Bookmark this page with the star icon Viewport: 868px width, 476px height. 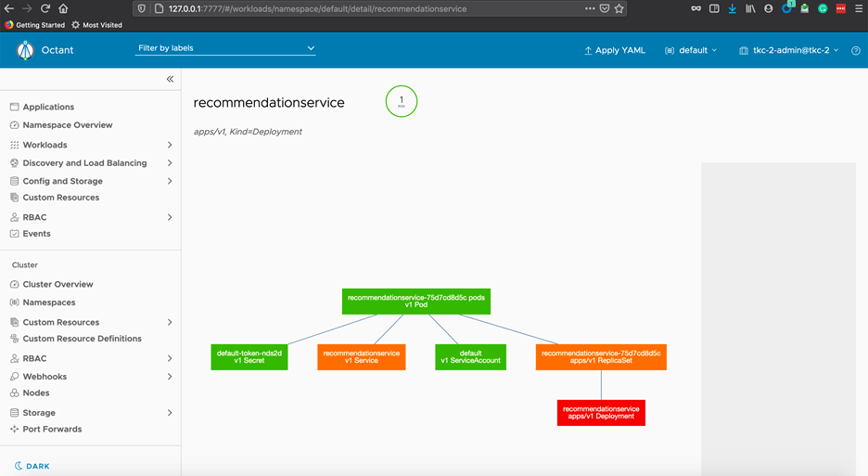click(619, 8)
